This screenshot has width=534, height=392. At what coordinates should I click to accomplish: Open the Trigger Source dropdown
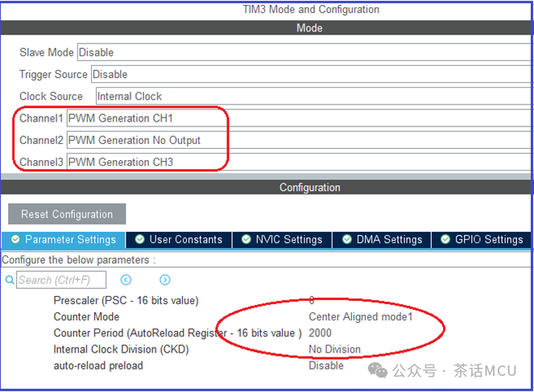[x=311, y=74]
